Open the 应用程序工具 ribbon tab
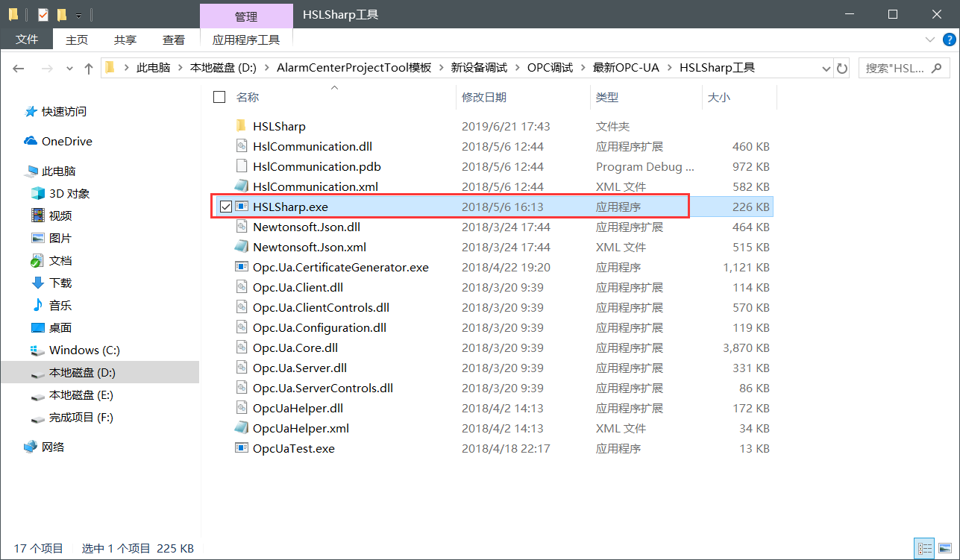960x560 pixels. click(246, 40)
